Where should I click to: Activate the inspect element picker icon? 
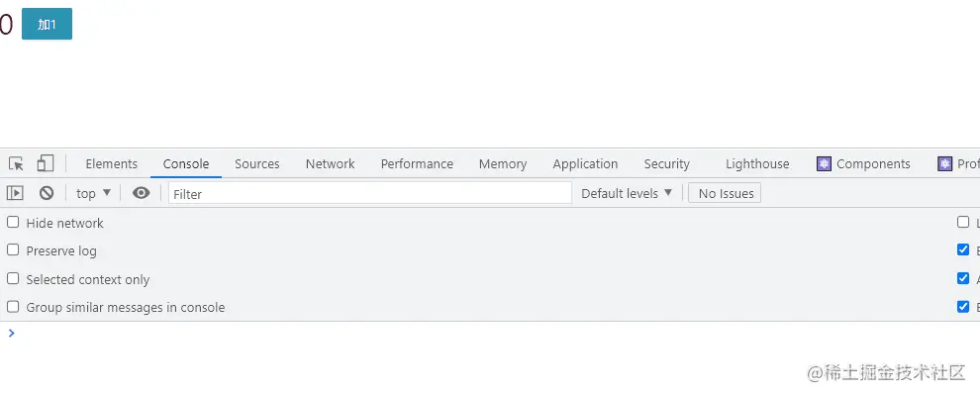tap(16, 163)
